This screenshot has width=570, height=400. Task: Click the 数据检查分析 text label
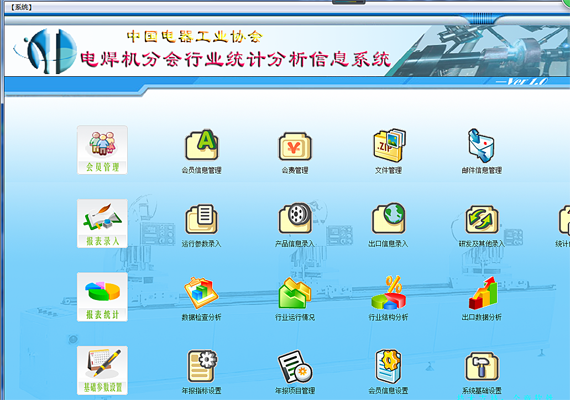coord(201,317)
